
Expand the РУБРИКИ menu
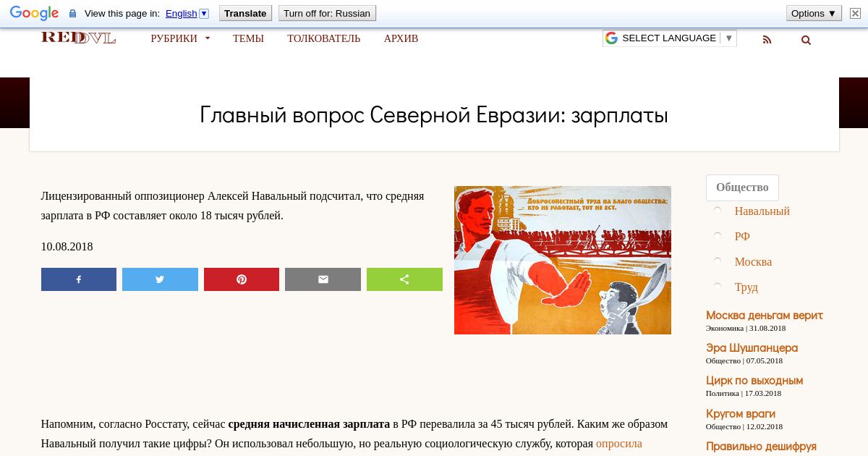coord(180,38)
